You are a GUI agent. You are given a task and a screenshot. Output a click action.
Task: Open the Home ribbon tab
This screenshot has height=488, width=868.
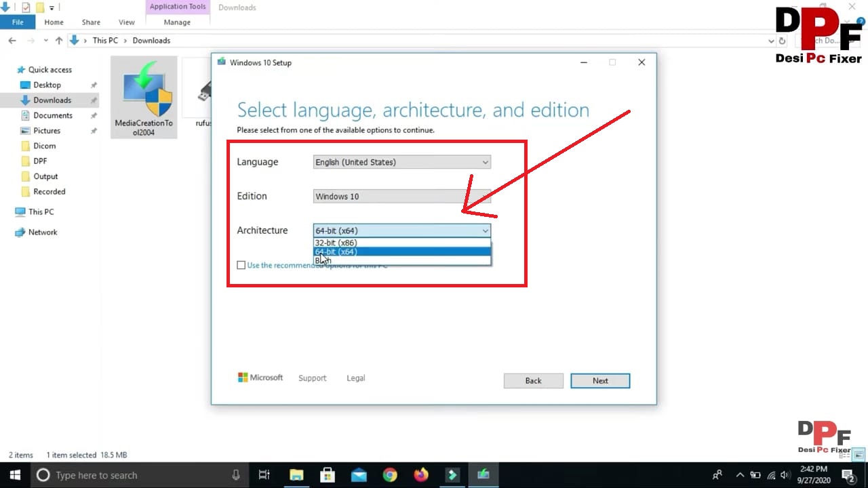(54, 22)
